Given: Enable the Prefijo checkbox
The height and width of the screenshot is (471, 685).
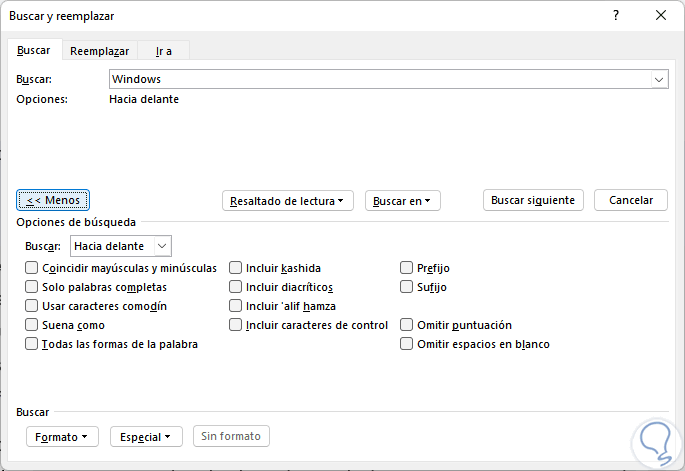Looking at the screenshot, I should pos(407,268).
